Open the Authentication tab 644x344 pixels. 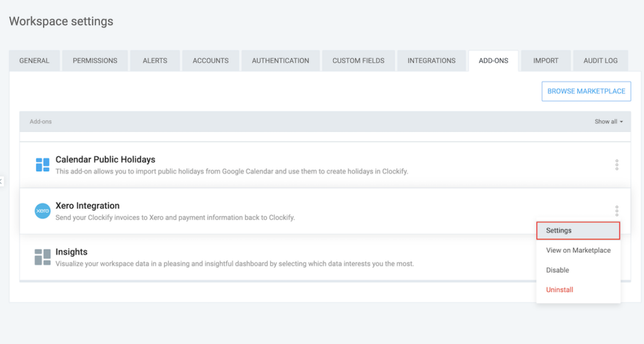pos(280,61)
